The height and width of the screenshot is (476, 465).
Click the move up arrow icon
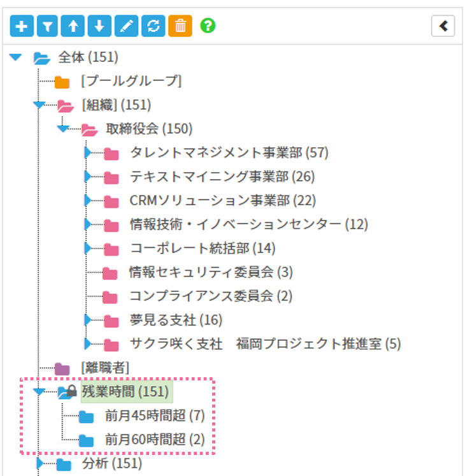[x=75, y=26]
